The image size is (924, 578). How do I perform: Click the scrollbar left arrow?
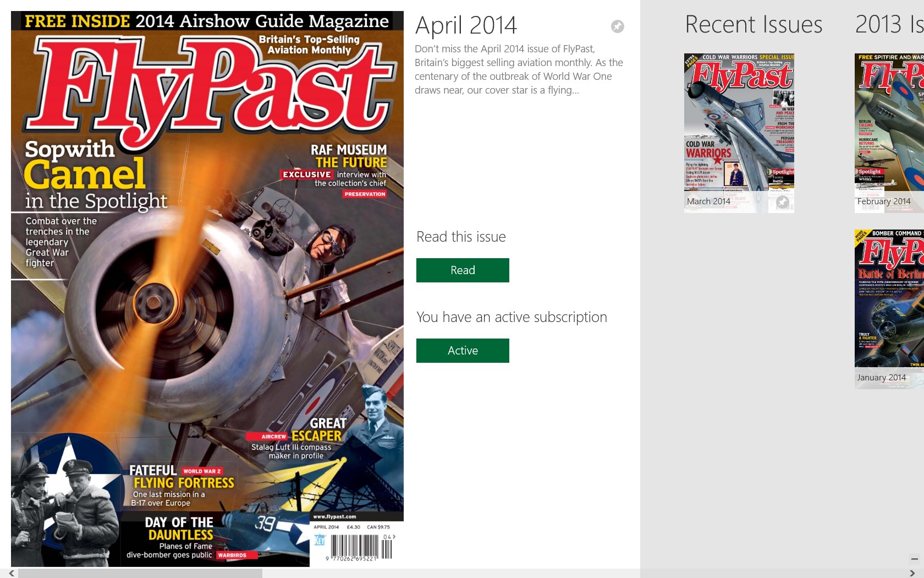click(x=11, y=574)
